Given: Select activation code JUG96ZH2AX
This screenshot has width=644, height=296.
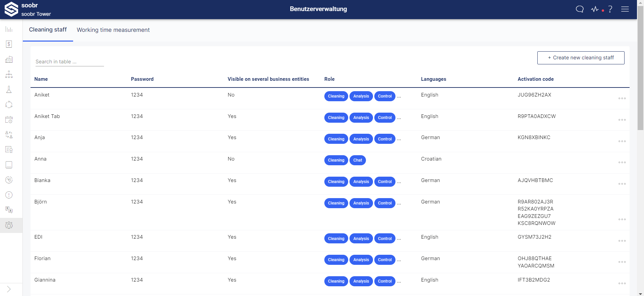Looking at the screenshot, I should click(x=534, y=95).
